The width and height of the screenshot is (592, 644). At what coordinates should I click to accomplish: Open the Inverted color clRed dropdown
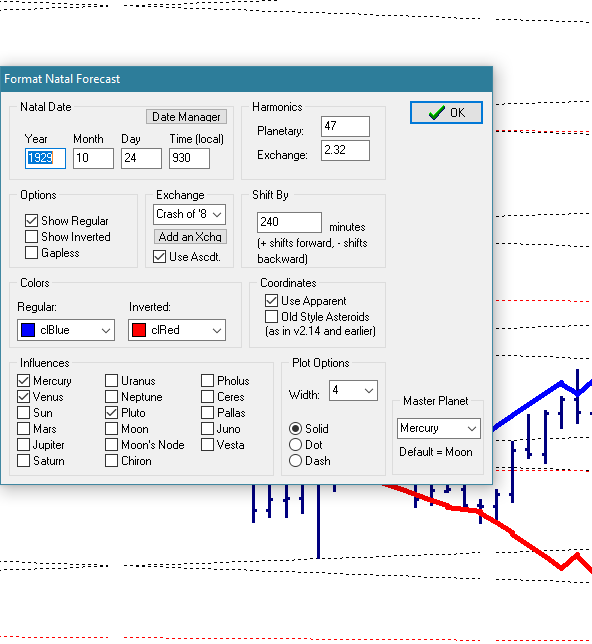(177, 330)
